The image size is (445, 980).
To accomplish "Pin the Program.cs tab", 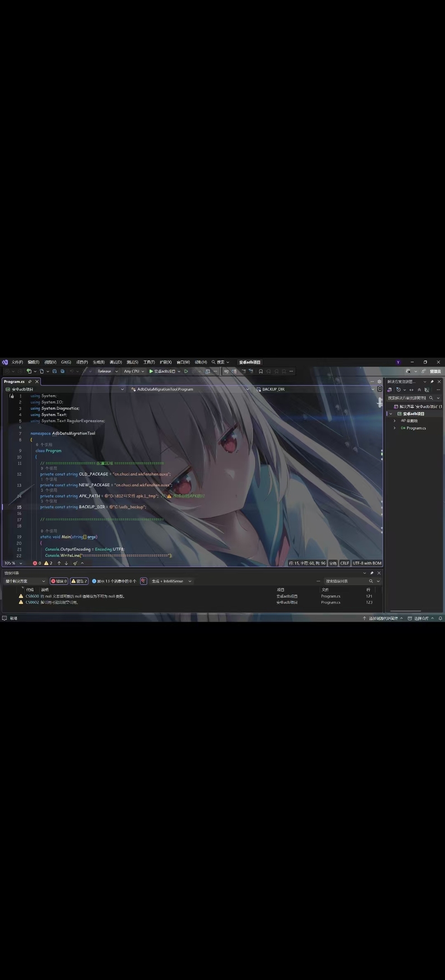I will tap(30, 382).
